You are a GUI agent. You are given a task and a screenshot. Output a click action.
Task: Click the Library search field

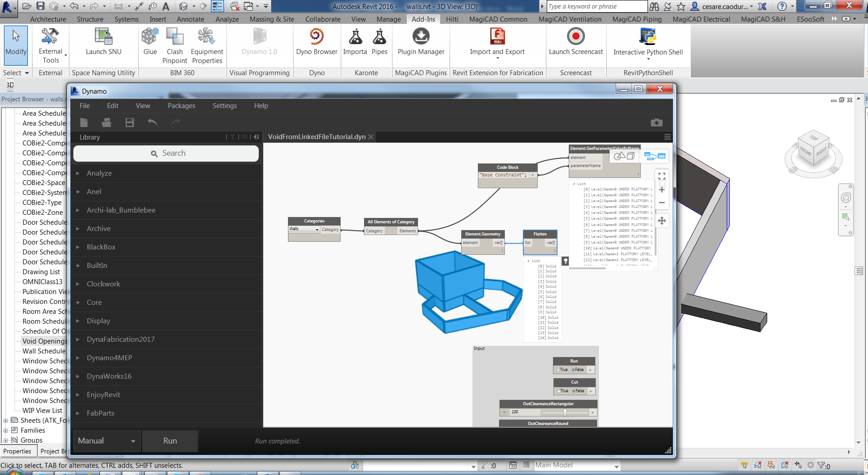click(x=166, y=154)
